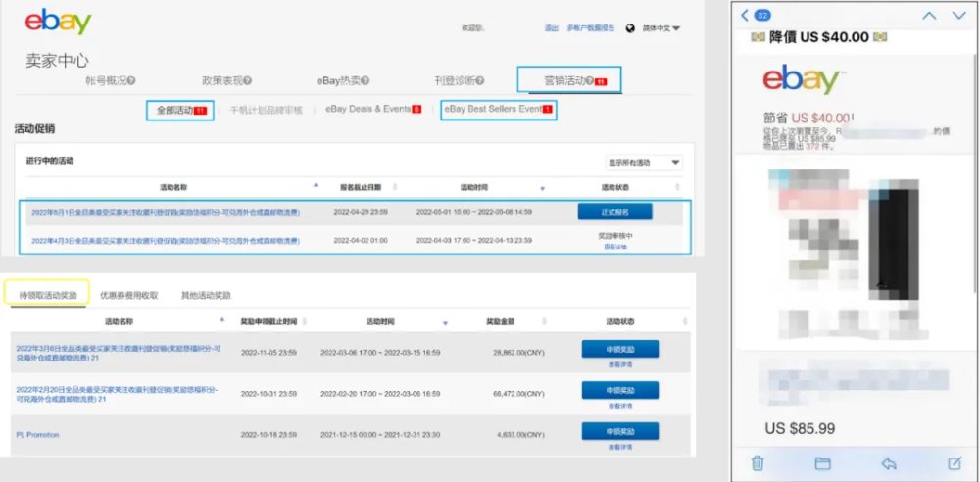Click 申领奖励 for PL Promotion
Image resolution: width=980 pixels, height=482 pixels.
[x=620, y=431]
